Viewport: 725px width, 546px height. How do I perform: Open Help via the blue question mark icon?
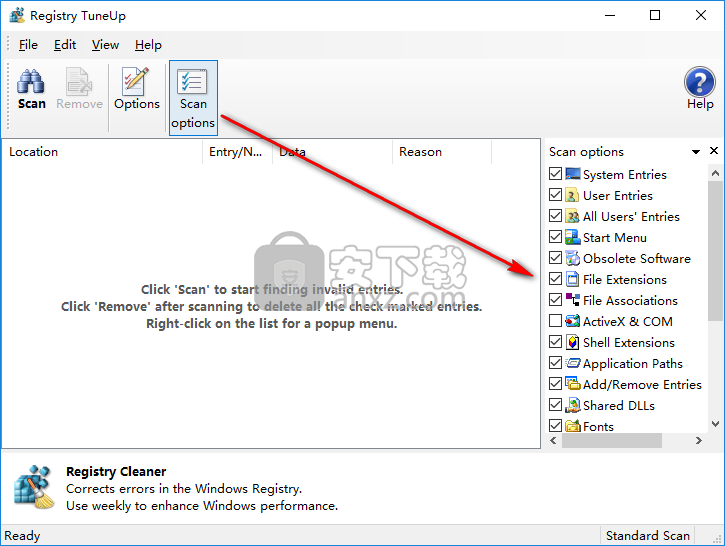[700, 82]
